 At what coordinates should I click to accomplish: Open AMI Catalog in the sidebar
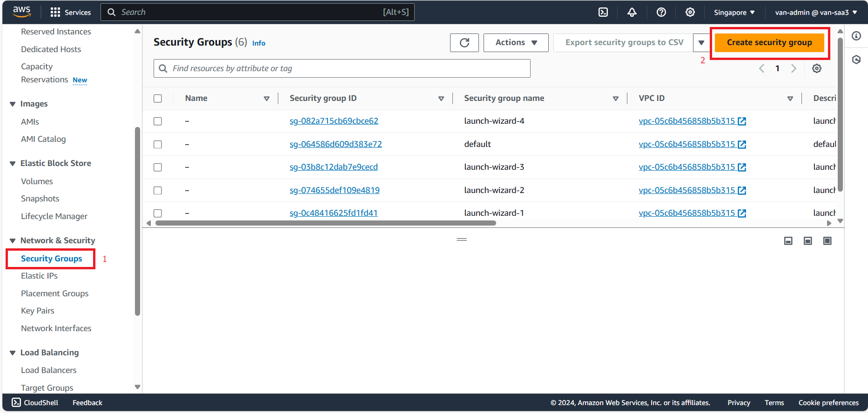(x=43, y=139)
